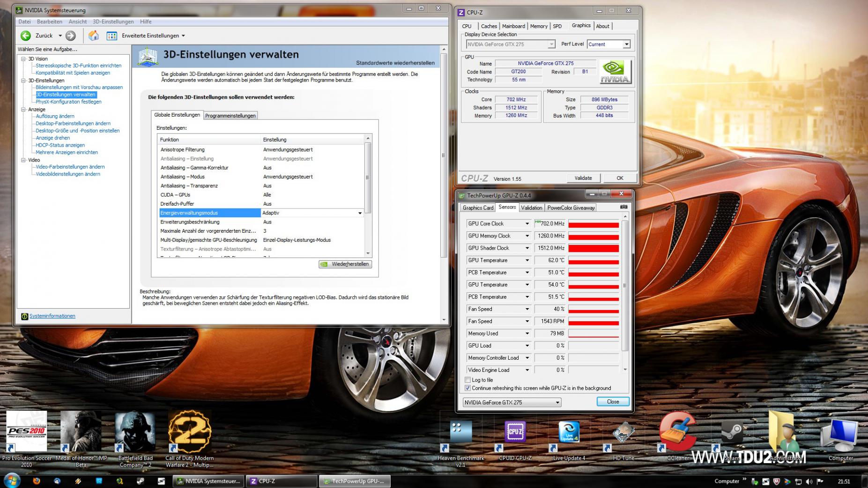Screen dimensions: 868x488
Task: Open the Datei menu
Action: (24, 22)
